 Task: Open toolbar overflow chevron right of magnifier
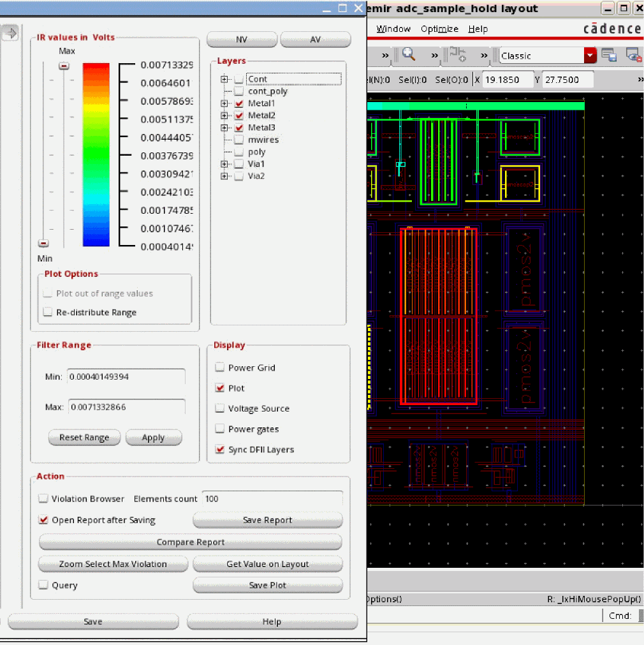[x=434, y=56]
